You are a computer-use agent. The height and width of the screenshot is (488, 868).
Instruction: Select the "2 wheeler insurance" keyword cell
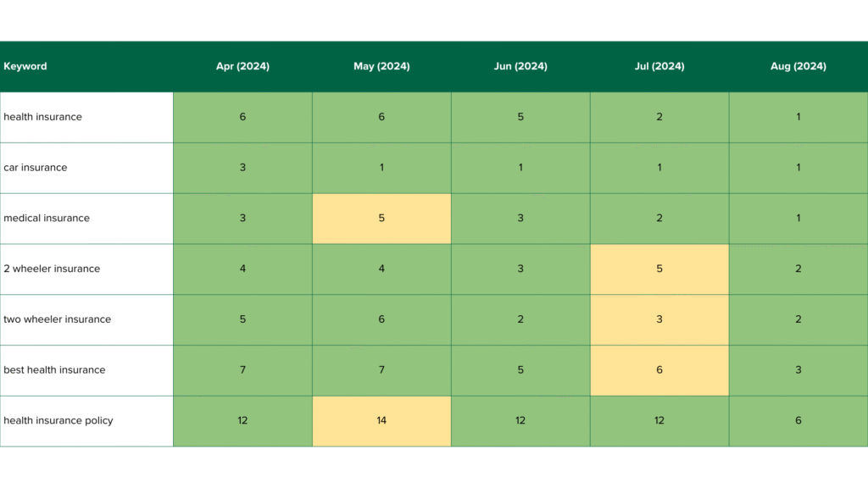52,269
